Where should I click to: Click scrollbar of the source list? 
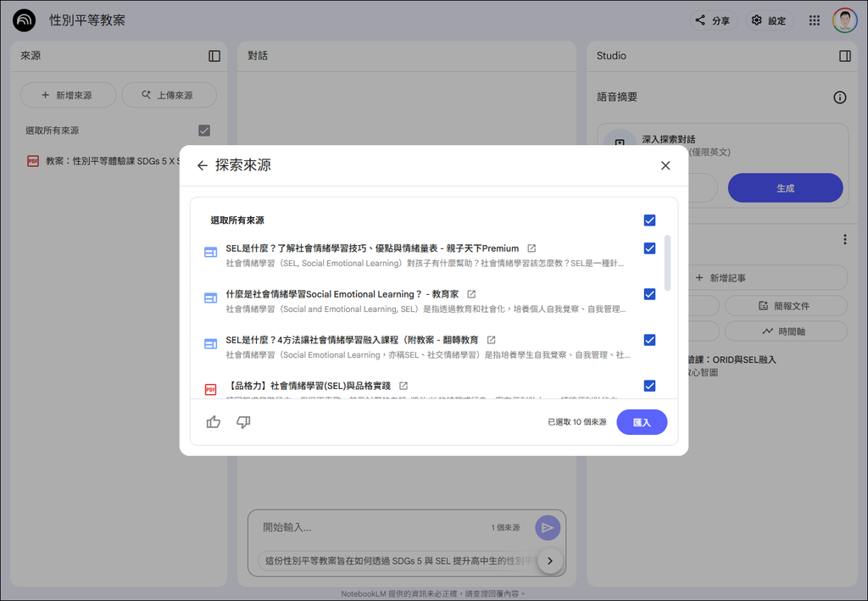click(x=667, y=263)
